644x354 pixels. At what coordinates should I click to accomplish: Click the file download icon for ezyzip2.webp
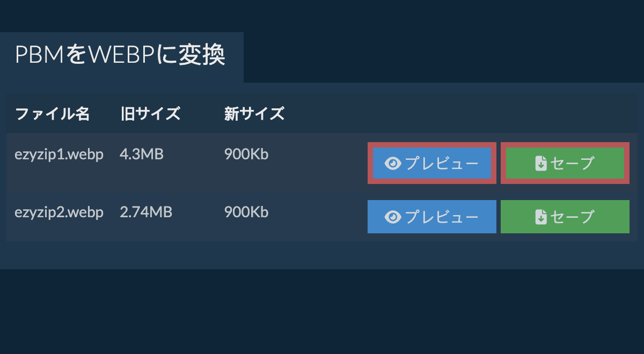pyautogui.click(x=541, y=217)
